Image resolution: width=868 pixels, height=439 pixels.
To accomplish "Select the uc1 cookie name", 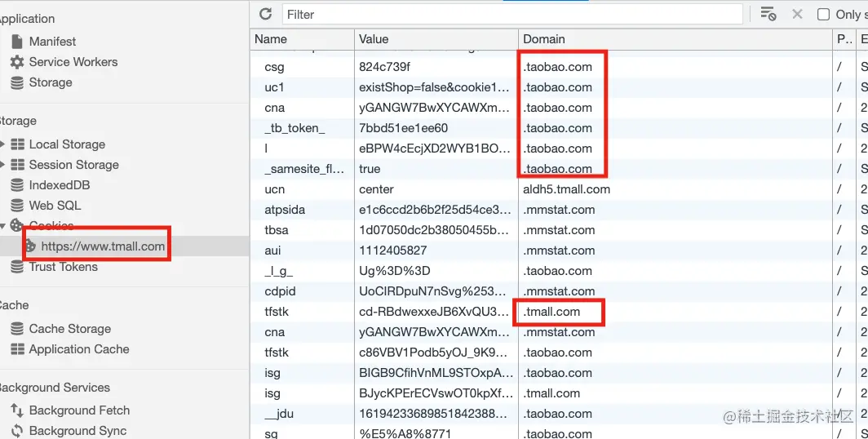I will coord(274,87).
